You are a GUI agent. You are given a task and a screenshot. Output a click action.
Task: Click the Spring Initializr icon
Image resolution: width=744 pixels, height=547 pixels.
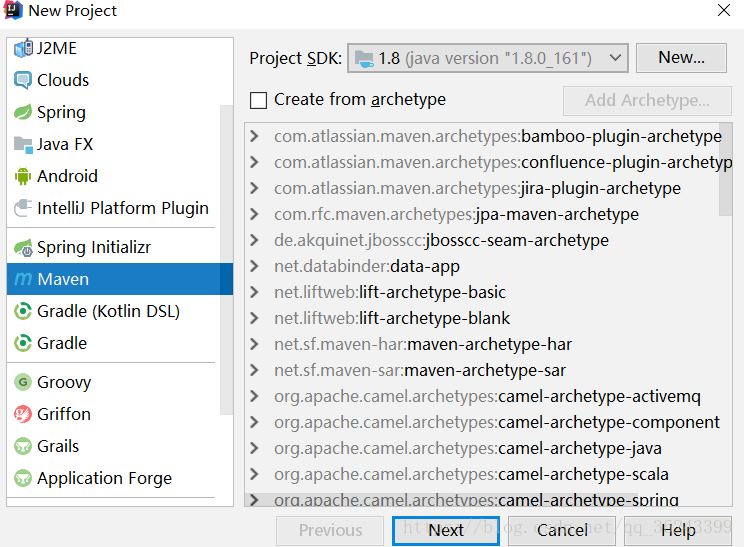pyautogui.click(x=23, y=247)
